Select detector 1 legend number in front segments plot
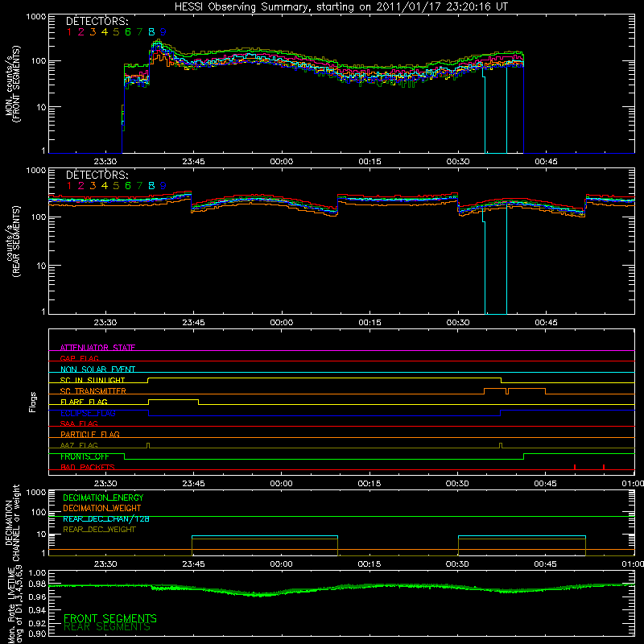 [x=69, y=32]
